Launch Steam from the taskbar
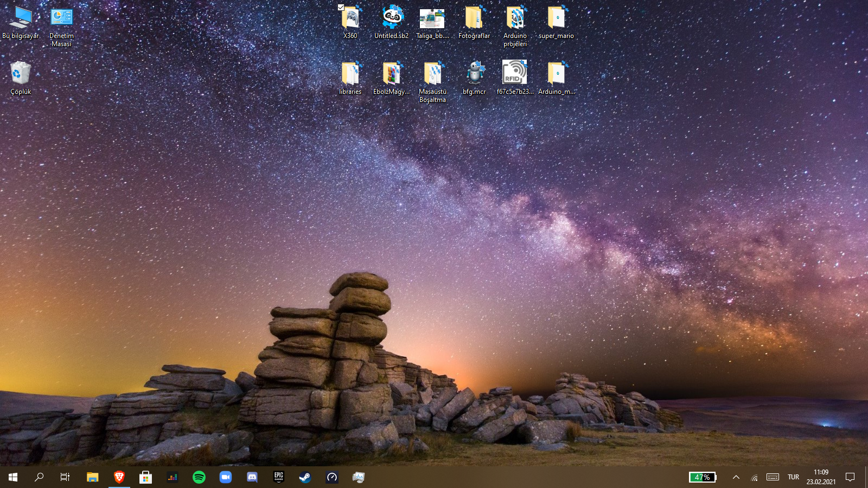 pyautogui.click(x=305, y=477)
